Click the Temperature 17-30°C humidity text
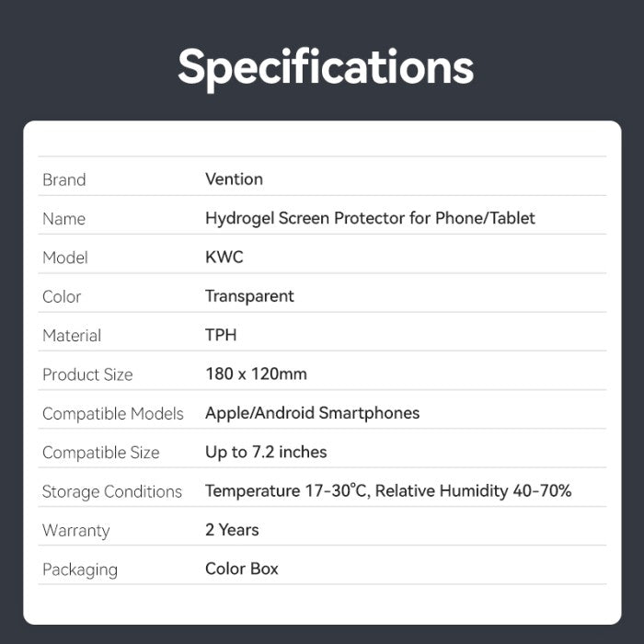Viewport: 644px width, 644px height. pyautogui.click(x=388, y=490)
